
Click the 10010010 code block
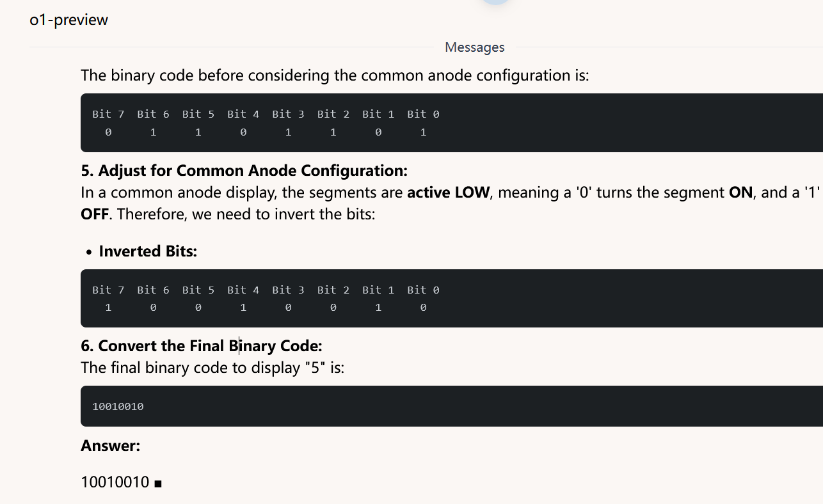452,406
